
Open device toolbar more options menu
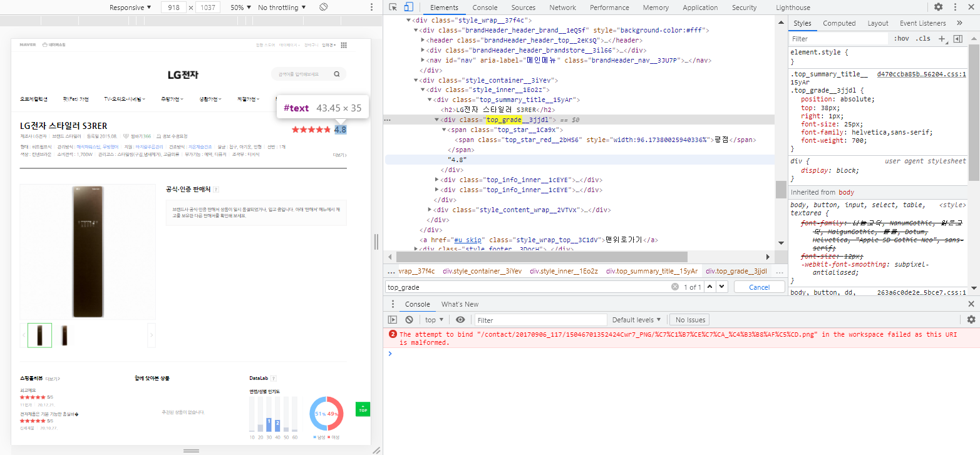(372, 8)
